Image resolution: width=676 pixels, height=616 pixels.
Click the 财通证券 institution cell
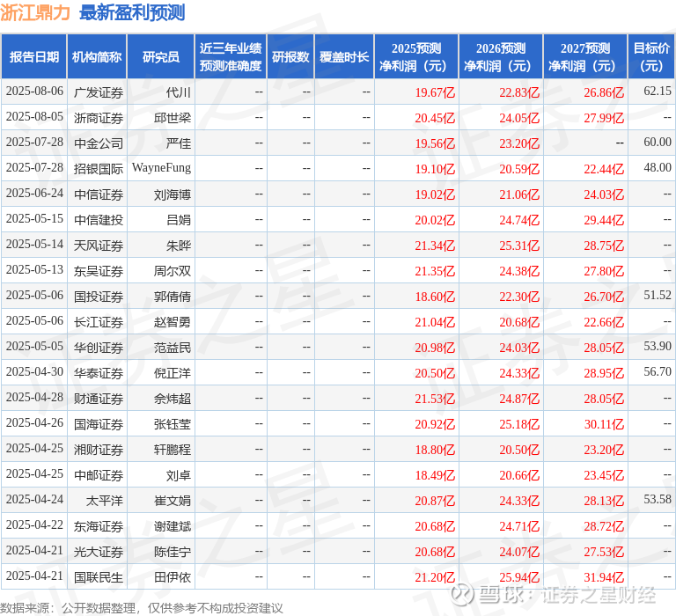tap(99, 399)
